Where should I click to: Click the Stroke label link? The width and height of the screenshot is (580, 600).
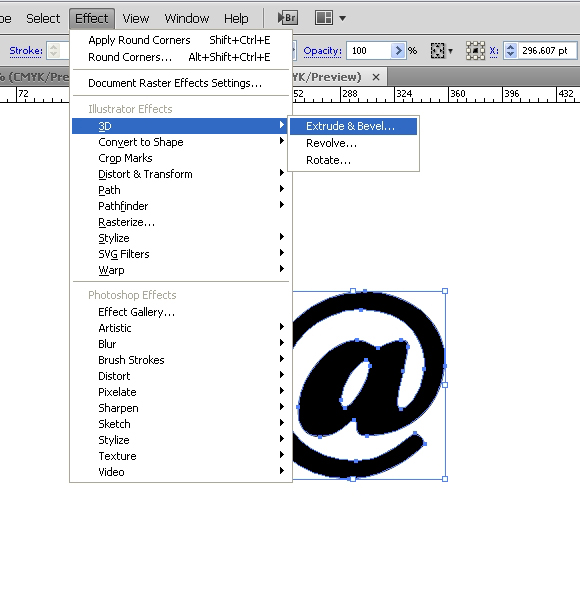click(26, 51)
